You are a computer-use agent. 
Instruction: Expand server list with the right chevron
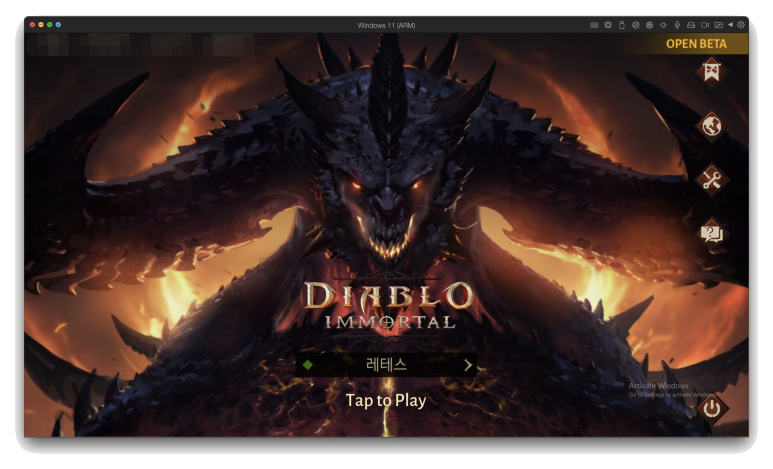coord(467,365)
